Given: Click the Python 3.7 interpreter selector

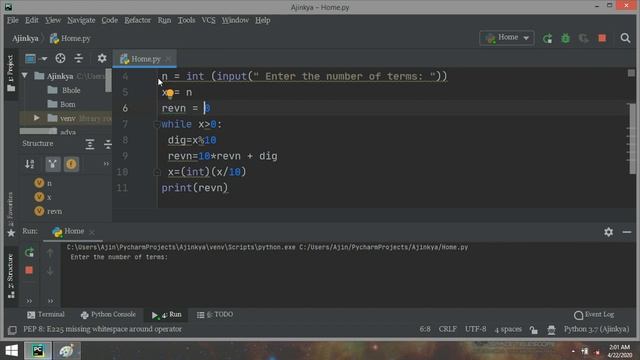Looking at the screenshot, I should (596, 329).
